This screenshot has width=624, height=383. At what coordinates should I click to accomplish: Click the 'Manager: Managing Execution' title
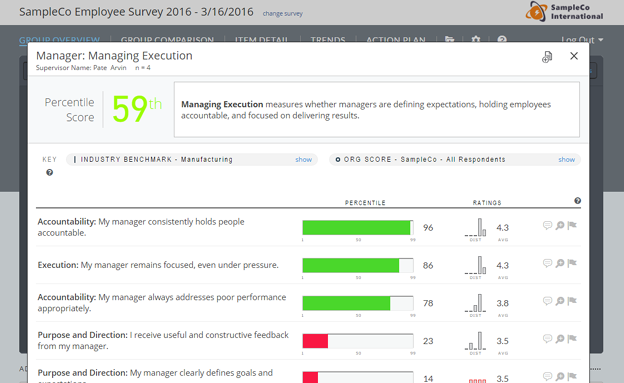(x=114, y=56)
